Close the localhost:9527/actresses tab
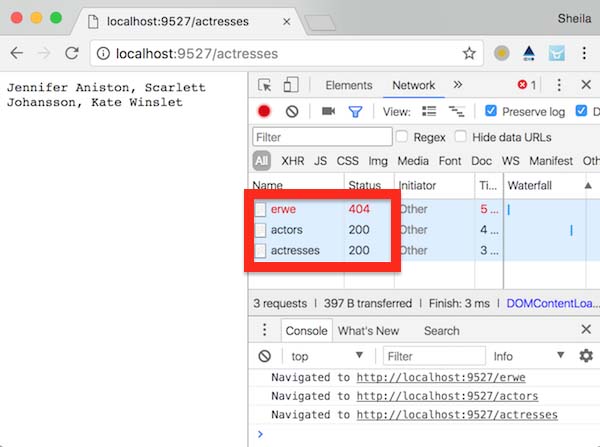The width and height of the screenshot is (600, 447). pos(287,22)
